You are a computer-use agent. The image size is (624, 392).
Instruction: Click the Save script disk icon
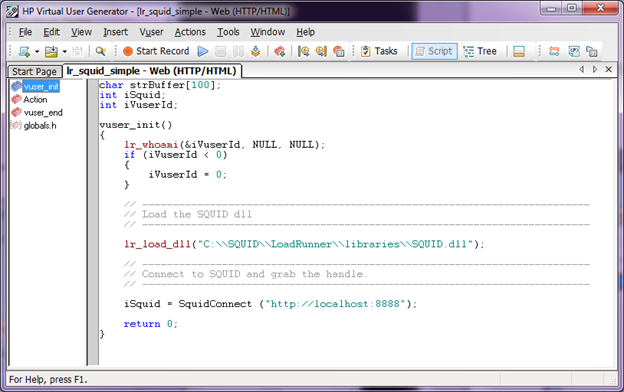[x=77, y=51]
